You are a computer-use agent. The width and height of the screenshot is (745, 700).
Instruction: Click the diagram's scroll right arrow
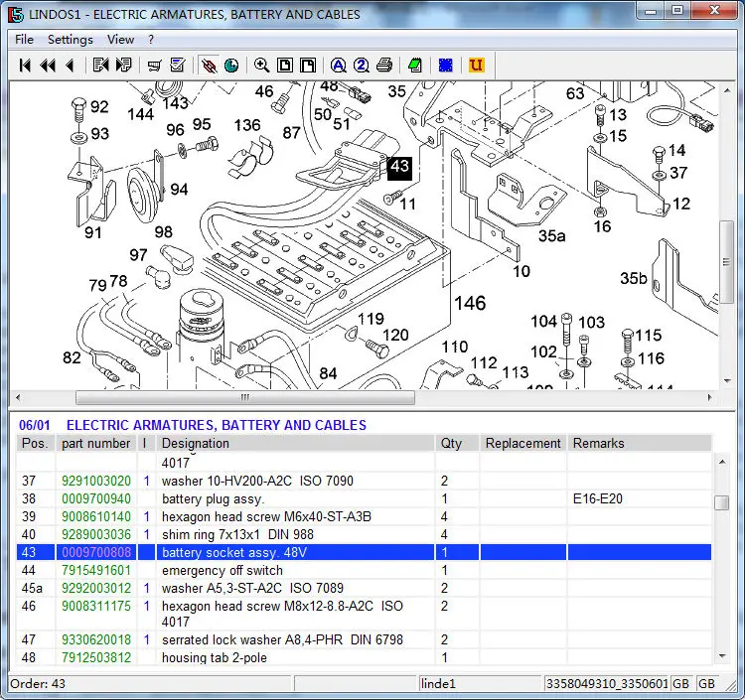(x=710, y=397)
